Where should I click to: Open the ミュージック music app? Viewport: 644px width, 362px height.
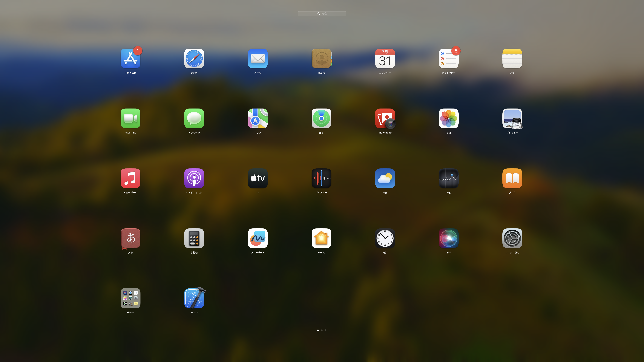[x=131, y=178]
